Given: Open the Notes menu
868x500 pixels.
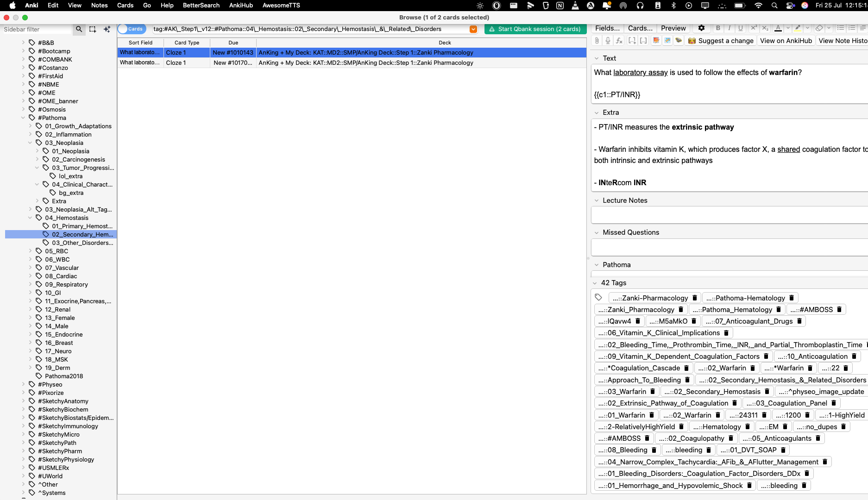Looking at the screenshot, I should [99, 5].
